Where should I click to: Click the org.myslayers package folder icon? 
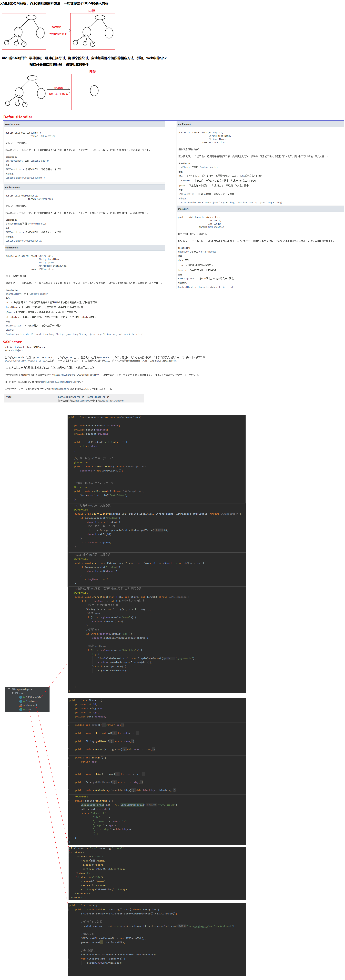point(13,689)
